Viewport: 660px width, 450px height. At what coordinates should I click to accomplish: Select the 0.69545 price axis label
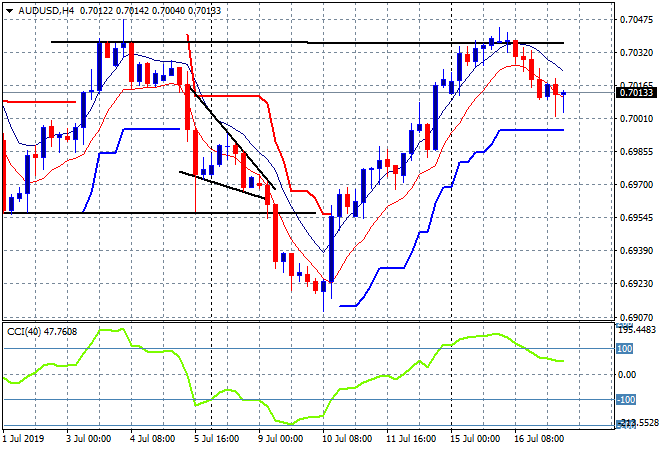[636, 218]
